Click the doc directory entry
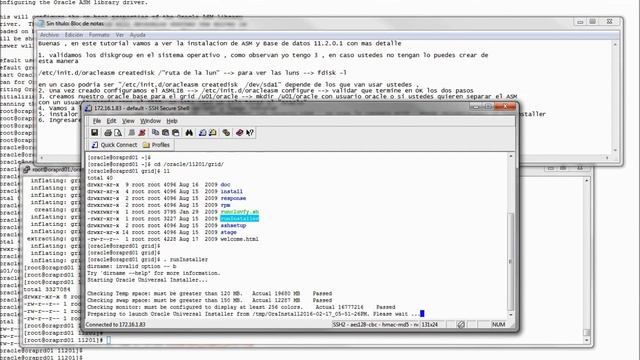This screenshot has width=640, height=360. (225, 184)
